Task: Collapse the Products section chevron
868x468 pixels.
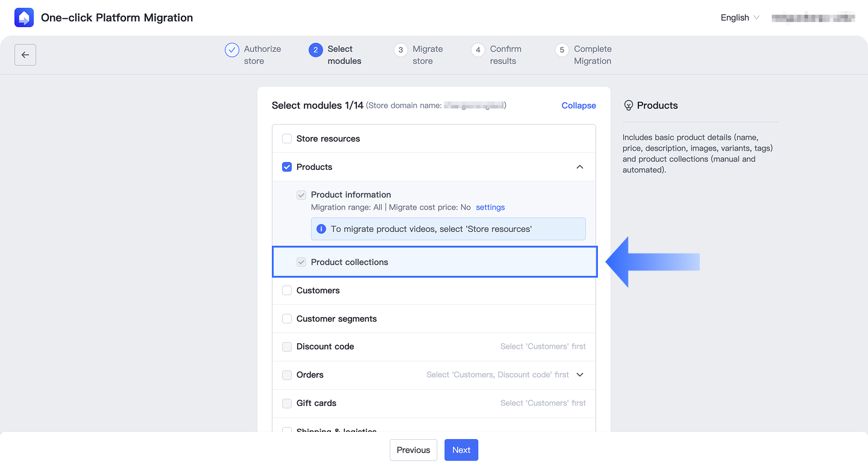Action: pos(580,167)
